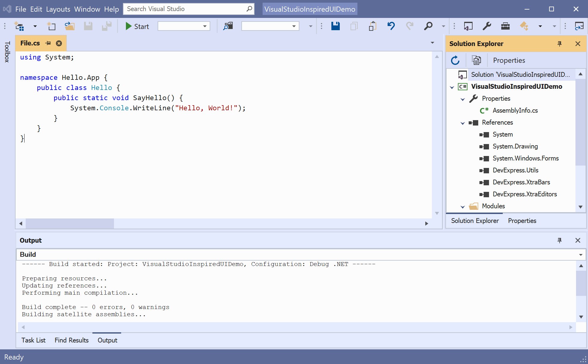Toggle the pin on Solution Explorer panel
Viewport: 588px width, 364px height.
pos(560,44)
